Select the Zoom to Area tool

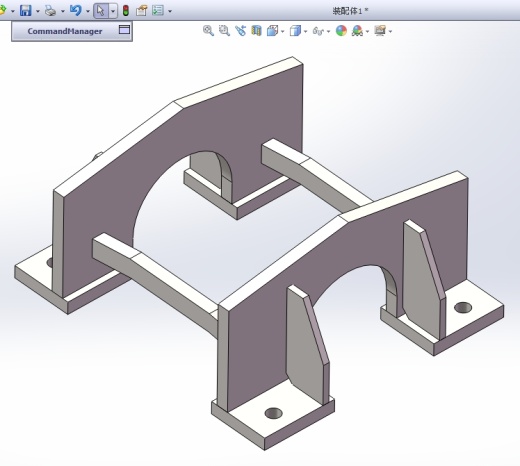224,31
